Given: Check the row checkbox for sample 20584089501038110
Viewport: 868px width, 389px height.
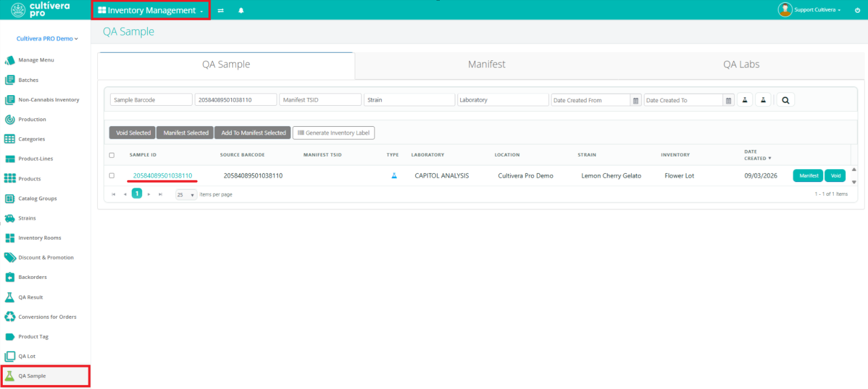Looking at the screenshot, I should 112,175.
